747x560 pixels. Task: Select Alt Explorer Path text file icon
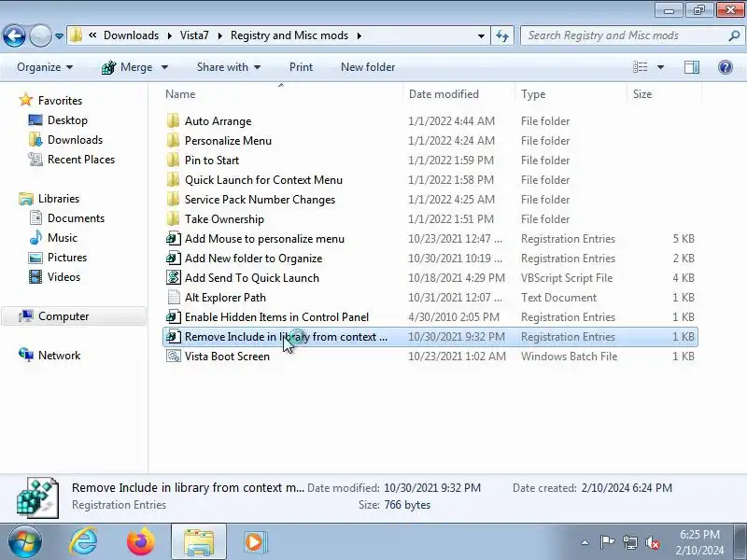click(x=173, y=298)
